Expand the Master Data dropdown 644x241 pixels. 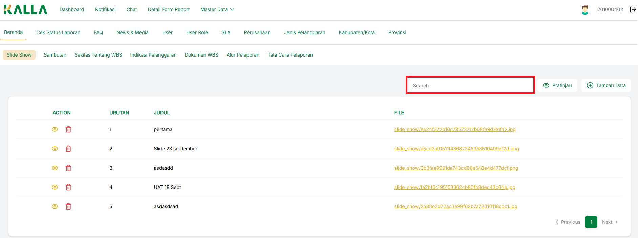[217, 9]
